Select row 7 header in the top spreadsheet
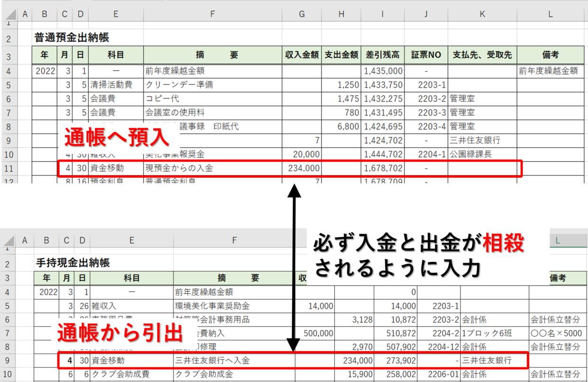 pyautogui.click(x=9, y=113)
